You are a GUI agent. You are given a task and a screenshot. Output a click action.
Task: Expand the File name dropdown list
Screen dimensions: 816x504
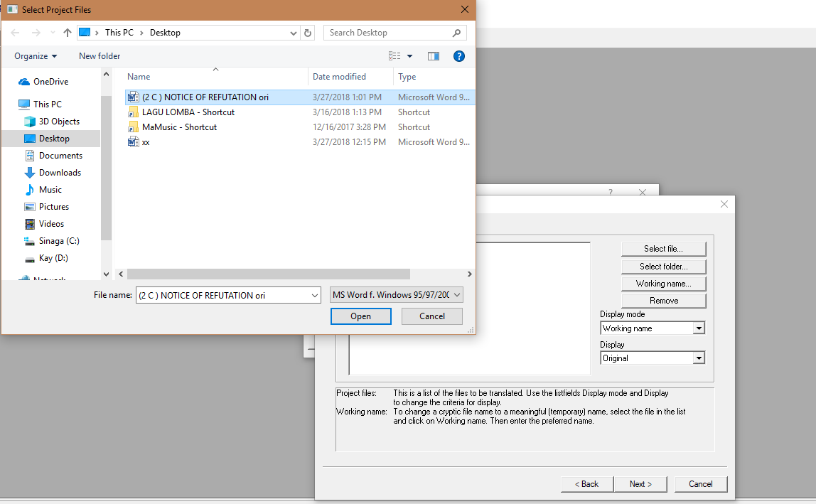(315, 295)
